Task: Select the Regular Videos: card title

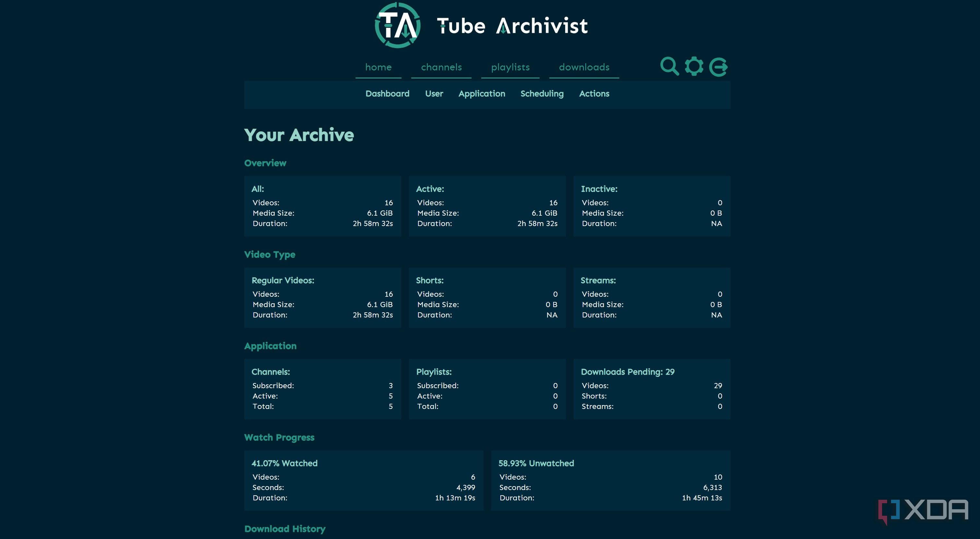Action: [x=283, y=281]
